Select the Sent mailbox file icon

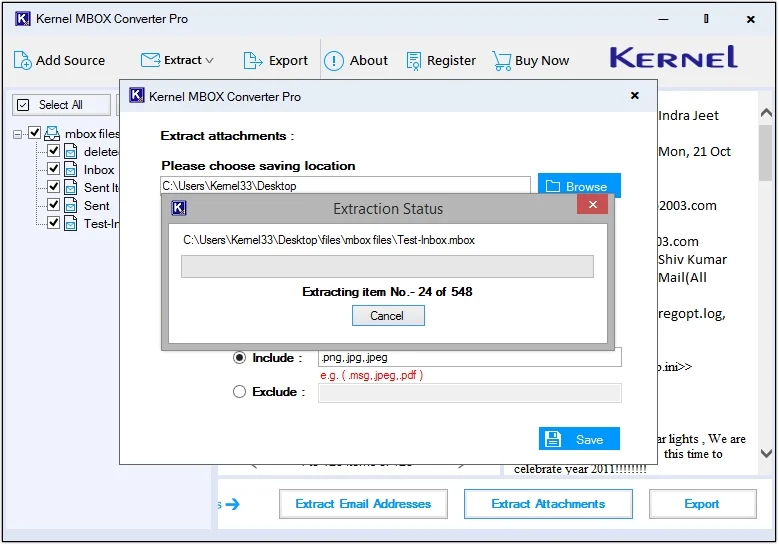click(71, 205)
